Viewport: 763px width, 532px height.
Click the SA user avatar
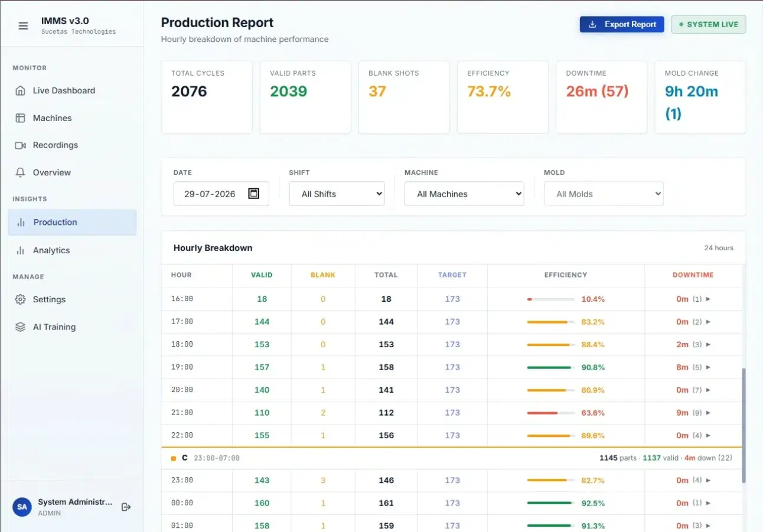coord(22,507)
